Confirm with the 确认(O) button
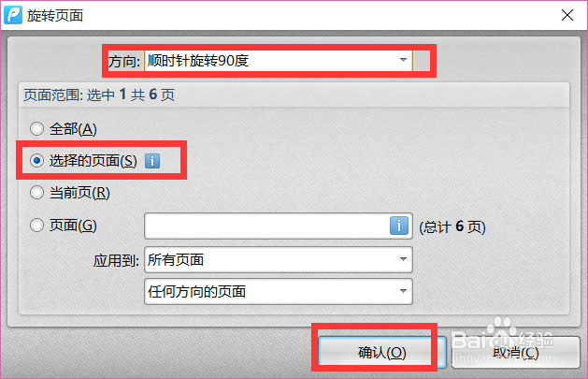Viewport: 588px width, 379px height. 381,353
